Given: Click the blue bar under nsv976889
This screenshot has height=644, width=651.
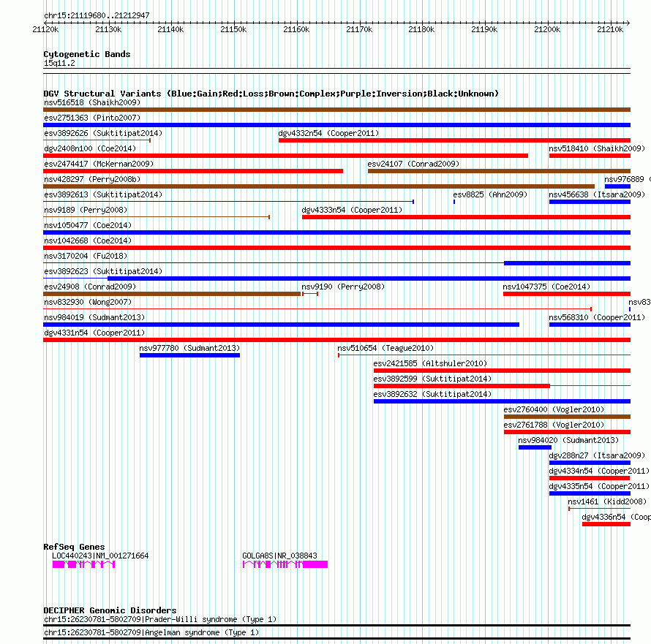Looking at the screenshot, I should pos(618,186).
